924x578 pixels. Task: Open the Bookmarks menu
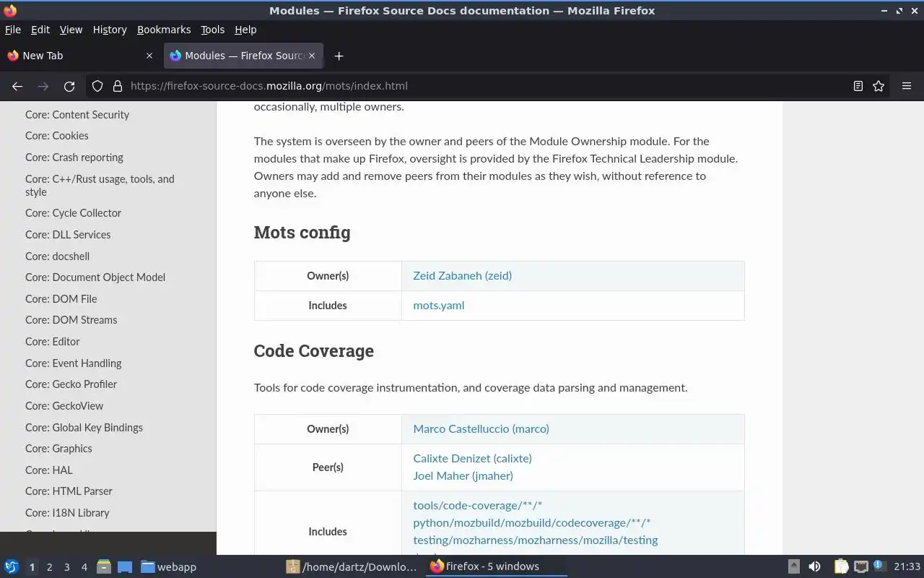164,30
